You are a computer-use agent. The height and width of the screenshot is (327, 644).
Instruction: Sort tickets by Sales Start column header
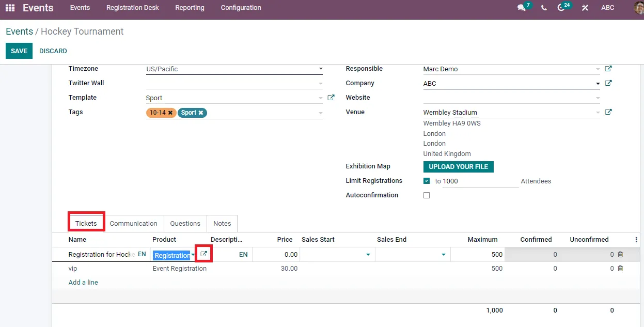(x=318, y=240)
